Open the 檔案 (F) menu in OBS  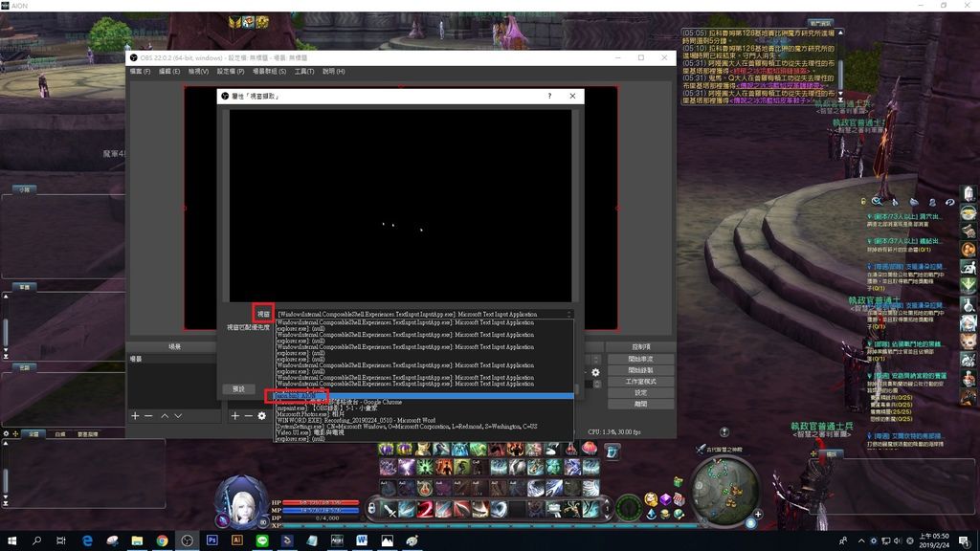click(140, 71)
